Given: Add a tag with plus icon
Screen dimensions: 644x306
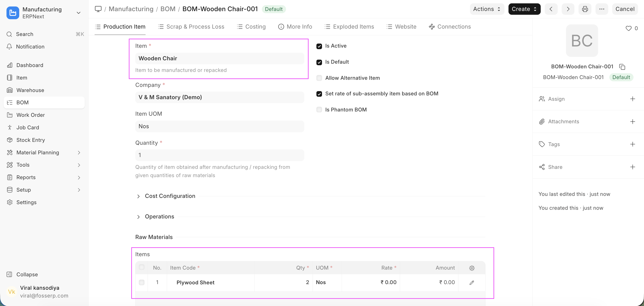Looking at the screenshot, I should click(633, 144).
